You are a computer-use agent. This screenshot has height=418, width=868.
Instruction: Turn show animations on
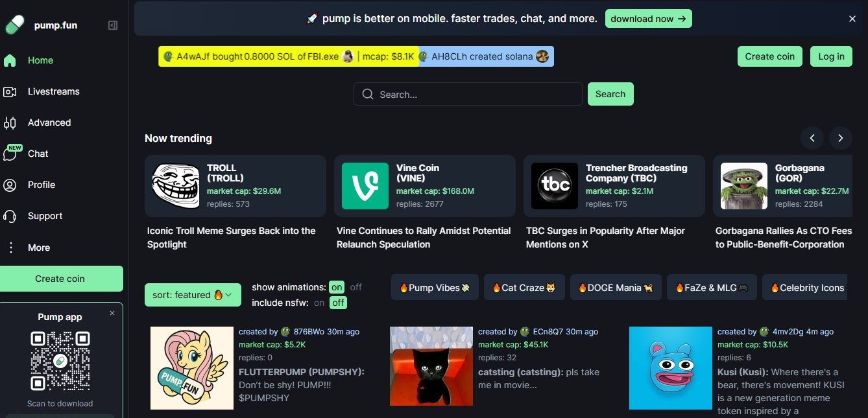337,287
